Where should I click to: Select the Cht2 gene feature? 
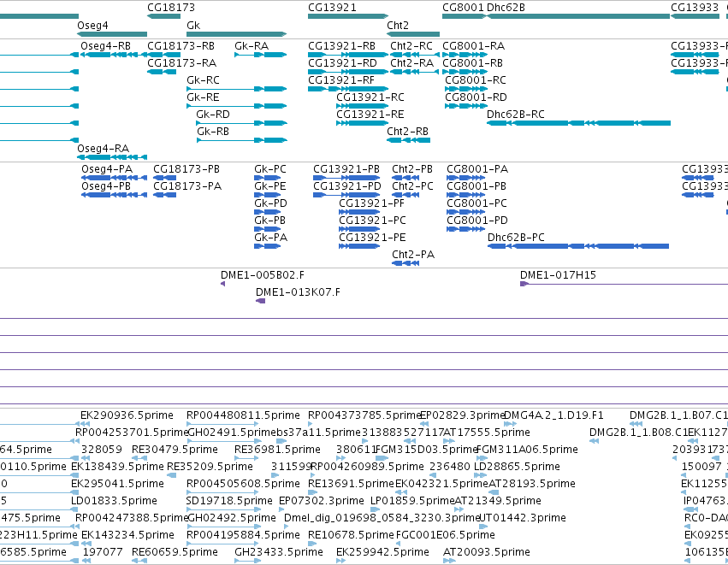pyautogui.click(x=413, y=34)
